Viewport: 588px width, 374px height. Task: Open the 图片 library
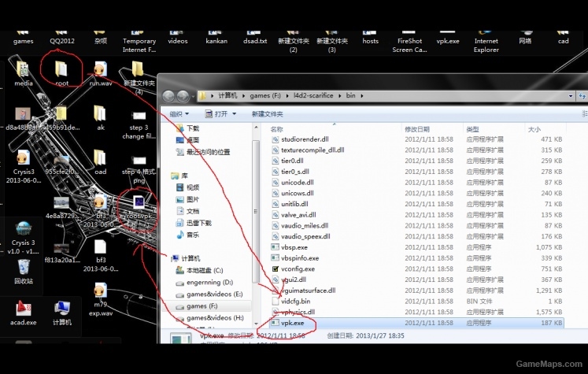[188, 199]
